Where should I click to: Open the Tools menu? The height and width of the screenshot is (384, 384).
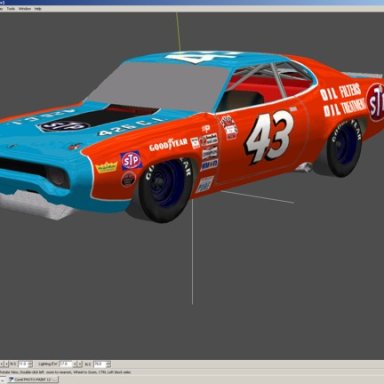click(11, 9)
